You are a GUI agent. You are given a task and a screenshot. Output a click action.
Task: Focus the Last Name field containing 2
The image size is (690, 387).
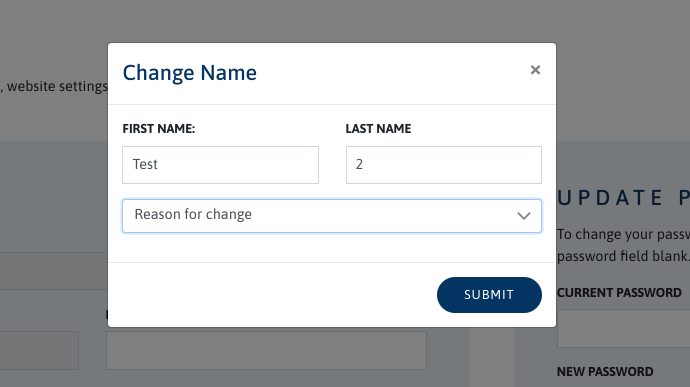pos(444,165)
